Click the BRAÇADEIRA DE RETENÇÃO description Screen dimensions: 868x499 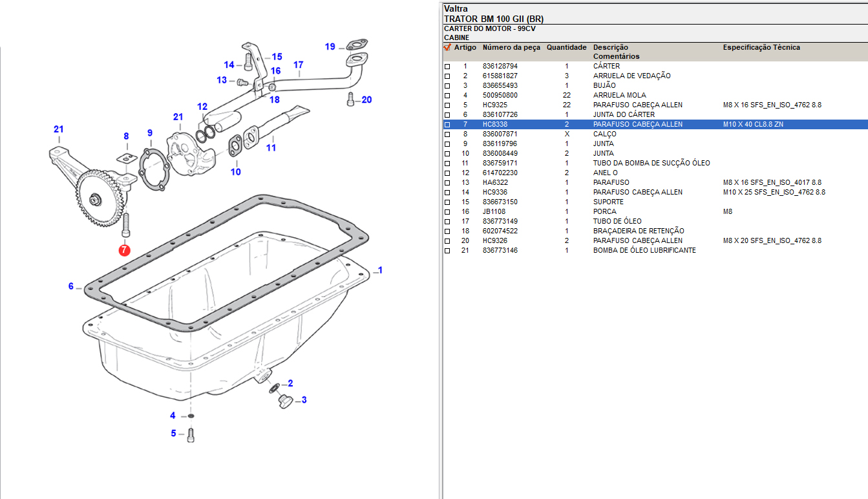coord(639,231)
